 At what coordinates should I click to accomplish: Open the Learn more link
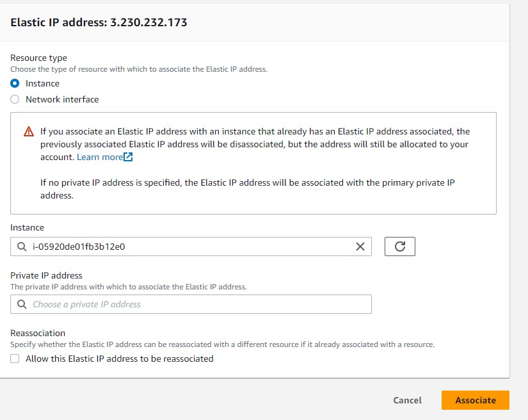[x=99, y=157]
